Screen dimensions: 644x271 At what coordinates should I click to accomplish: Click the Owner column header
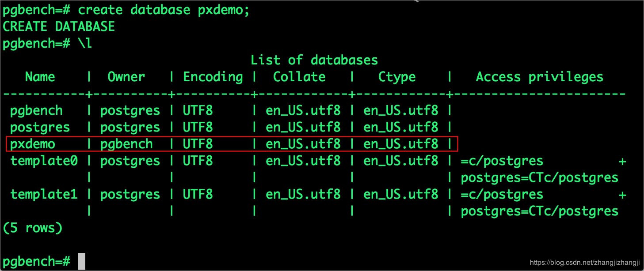click(126, 77)
